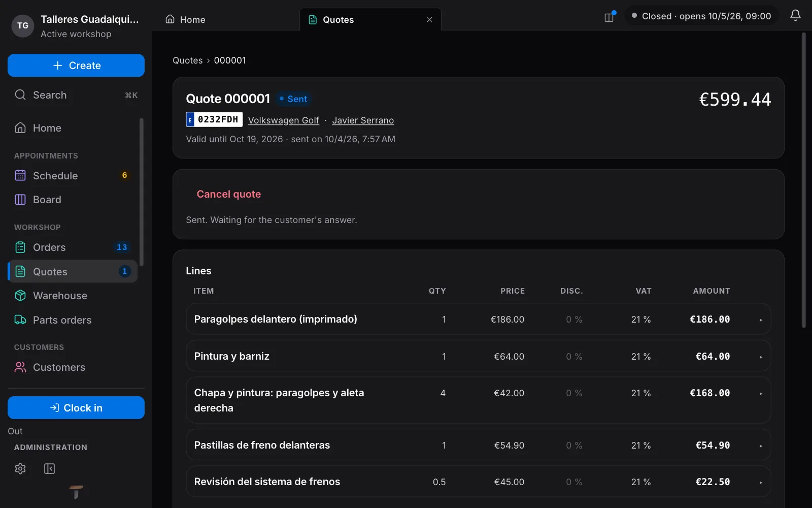The image size is (812, 508).
Task: Open the Javier Serrano customer link
Action: [x=363, y=120]
